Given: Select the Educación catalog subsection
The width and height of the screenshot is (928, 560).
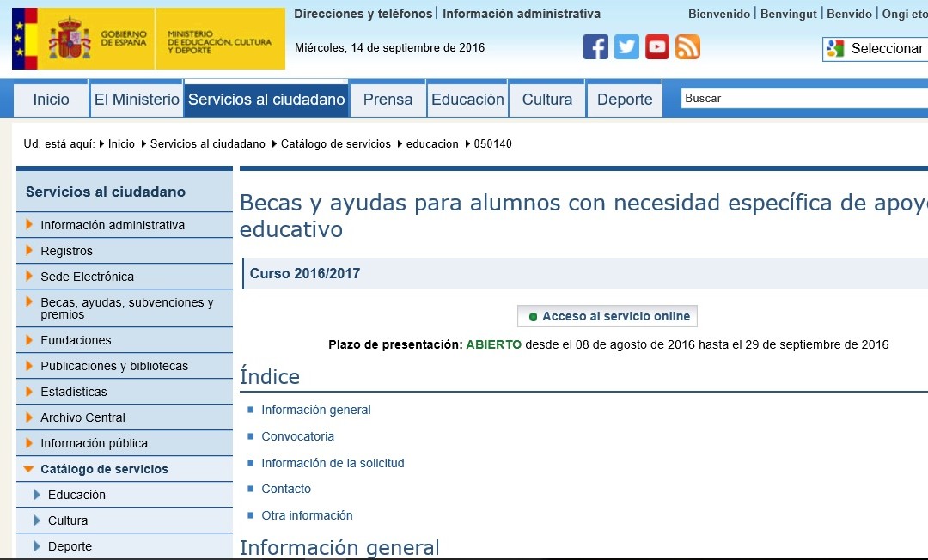Looking at the screenshot, I should pos(78,495).
